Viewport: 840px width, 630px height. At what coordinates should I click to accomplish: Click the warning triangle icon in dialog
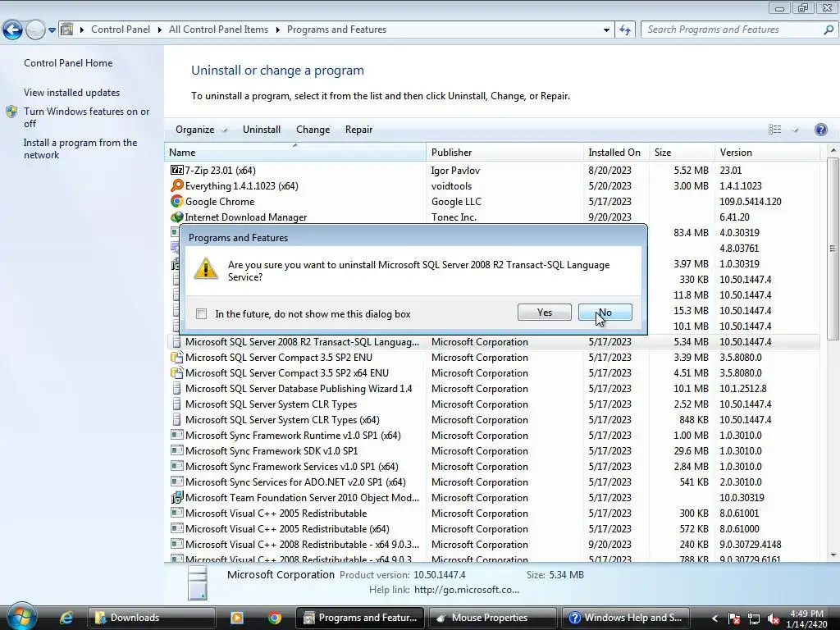pyautogui.click(x=206, y=268)
